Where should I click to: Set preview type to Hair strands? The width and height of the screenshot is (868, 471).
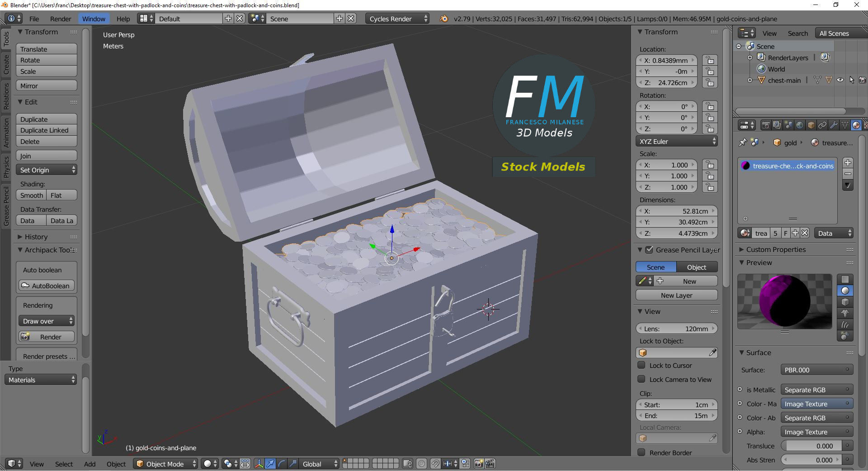(845, 324)
